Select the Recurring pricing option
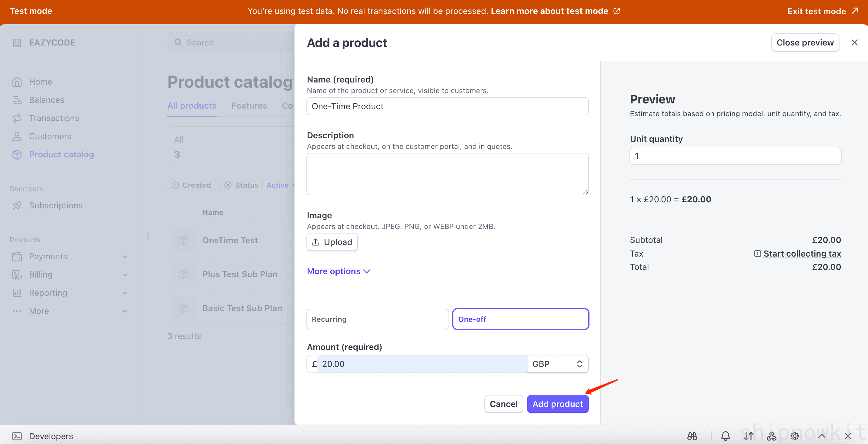The image size is (868, 444). pyautogui.click(x=377, y=319)
